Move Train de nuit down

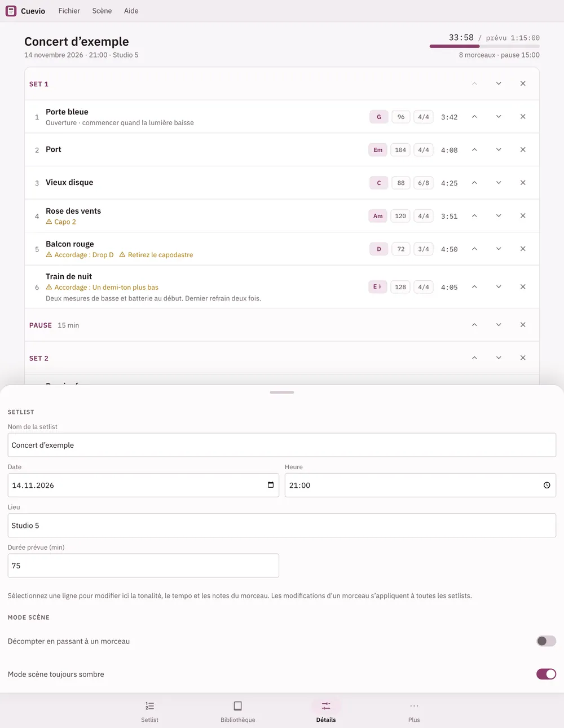(x=499, y=287)
